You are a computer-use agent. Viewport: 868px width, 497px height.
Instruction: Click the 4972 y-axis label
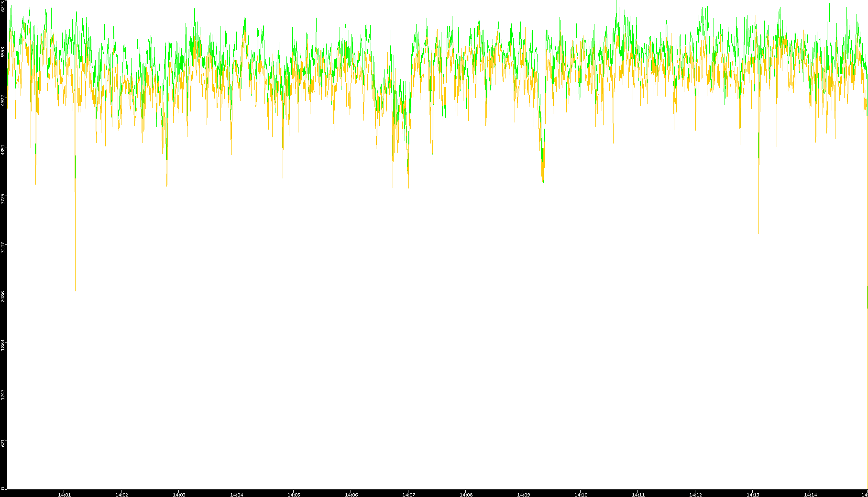tap(3, 101)
